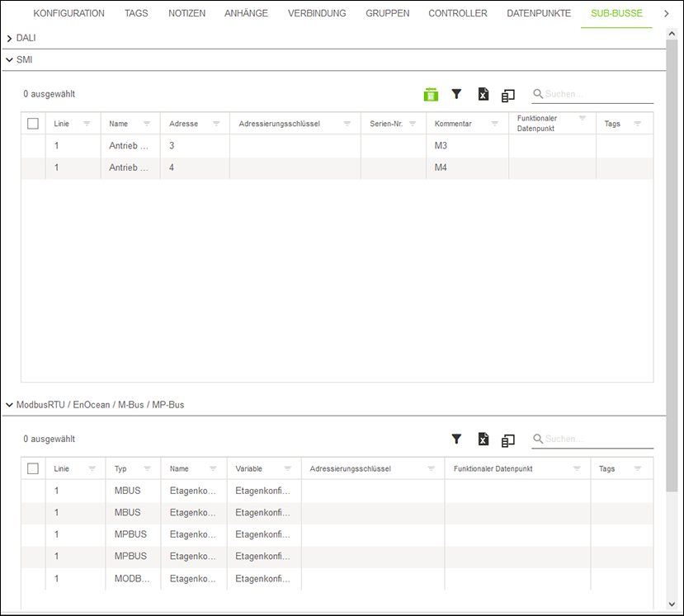Switch to the DATENPUNKTE tab
The height and width of the screenshot is (616, 684).
pyautogui.click(x=538, y=14)
